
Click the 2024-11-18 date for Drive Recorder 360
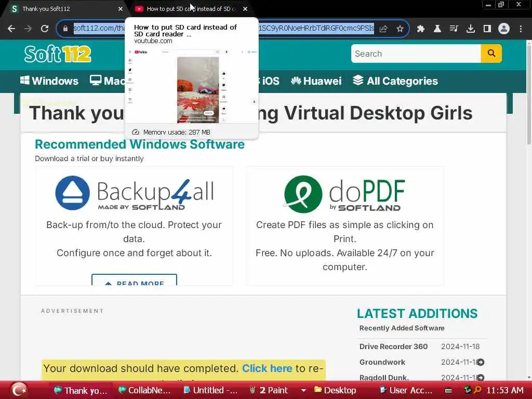coord(460,347)
